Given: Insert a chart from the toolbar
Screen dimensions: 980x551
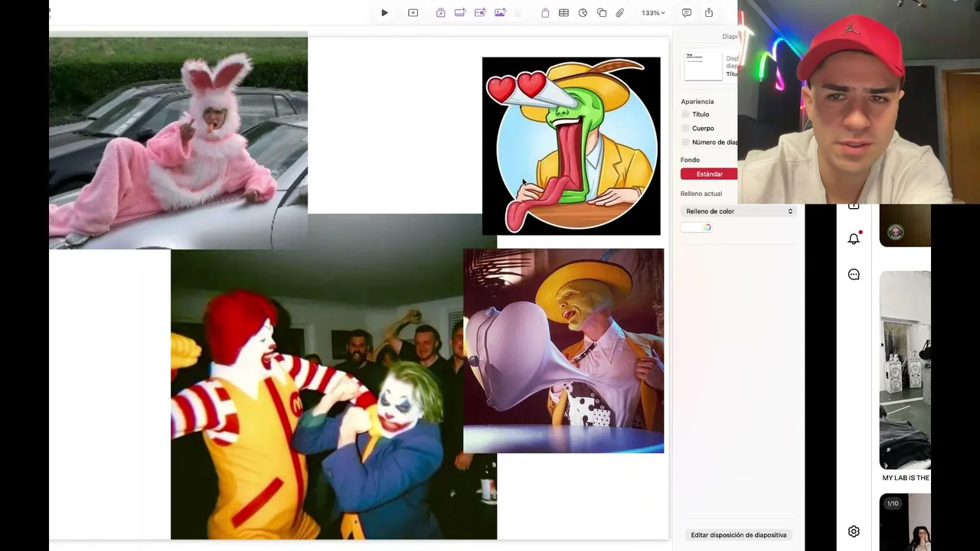Looking at the screenshot, I should (583, 13).
